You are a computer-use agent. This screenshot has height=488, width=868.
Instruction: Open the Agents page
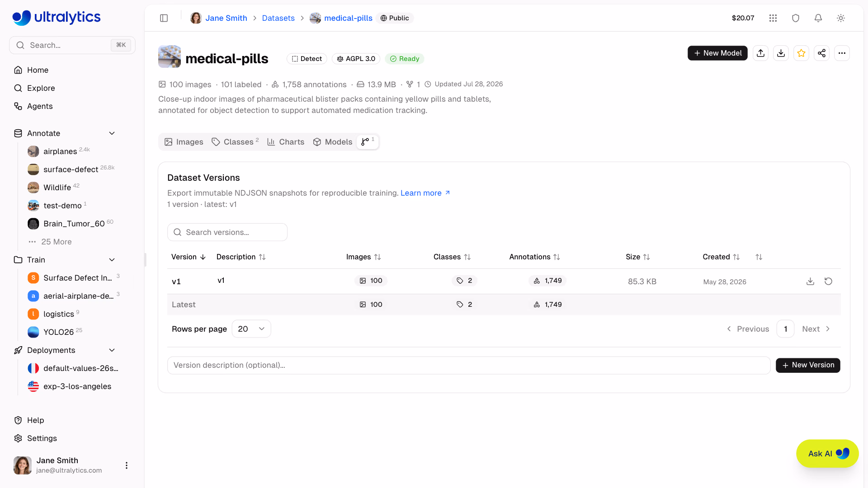40,106
